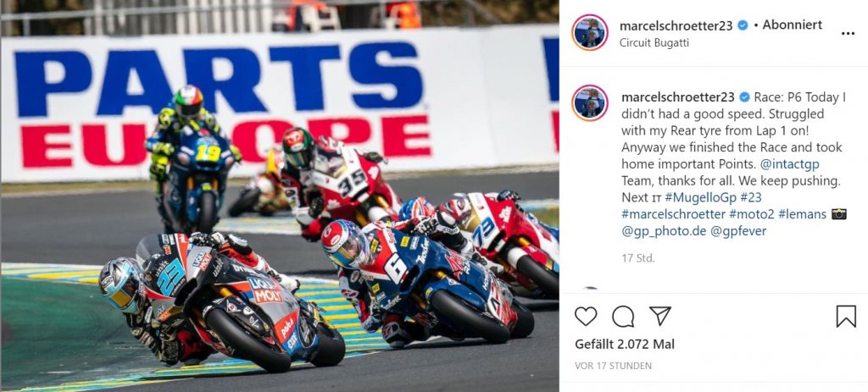
Task: Like the post with the heart icon
Action: [x=586, y=317]
